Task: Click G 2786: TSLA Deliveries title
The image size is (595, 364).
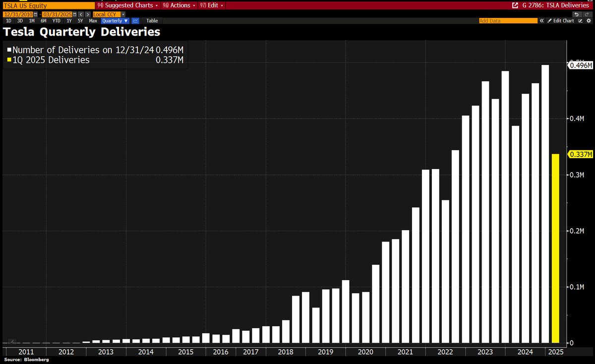Action: pyautogui.click(x=555, y=5)
